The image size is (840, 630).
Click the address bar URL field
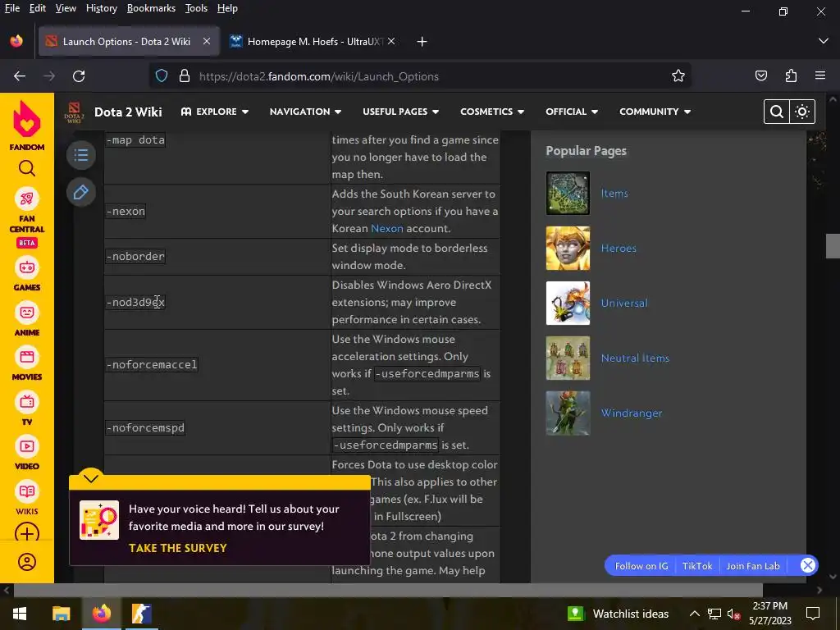tap(421, 76)
